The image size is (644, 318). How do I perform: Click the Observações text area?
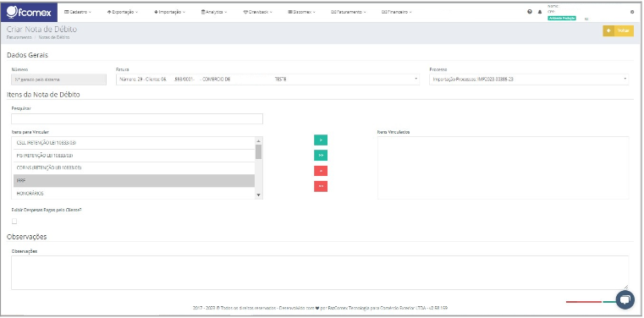pyautogui.click(x=320, y=273)
